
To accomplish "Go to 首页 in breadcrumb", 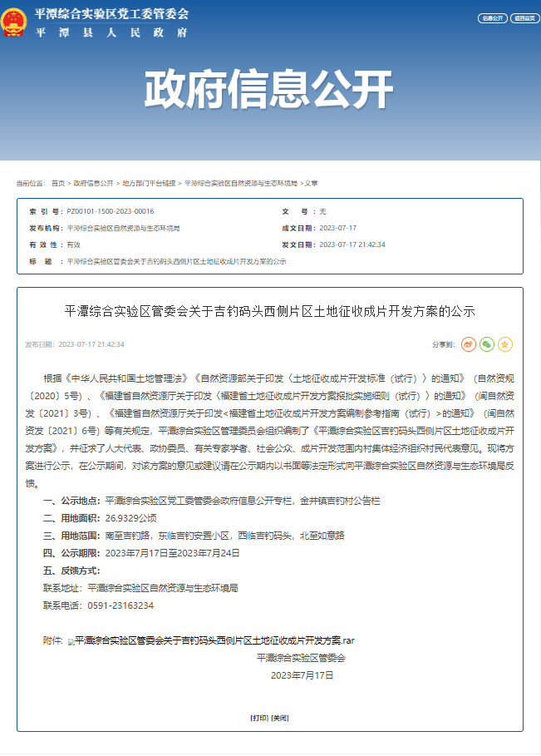I will (x=58, y=183).
